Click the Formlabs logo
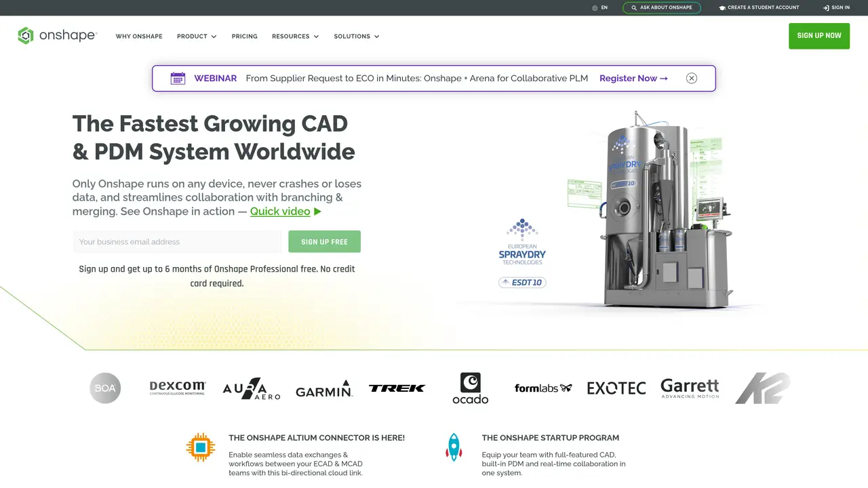 (x=543, y=388)
